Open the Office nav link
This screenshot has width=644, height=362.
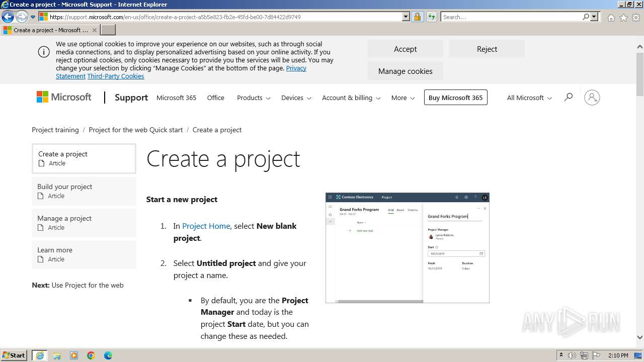point(215,98)
